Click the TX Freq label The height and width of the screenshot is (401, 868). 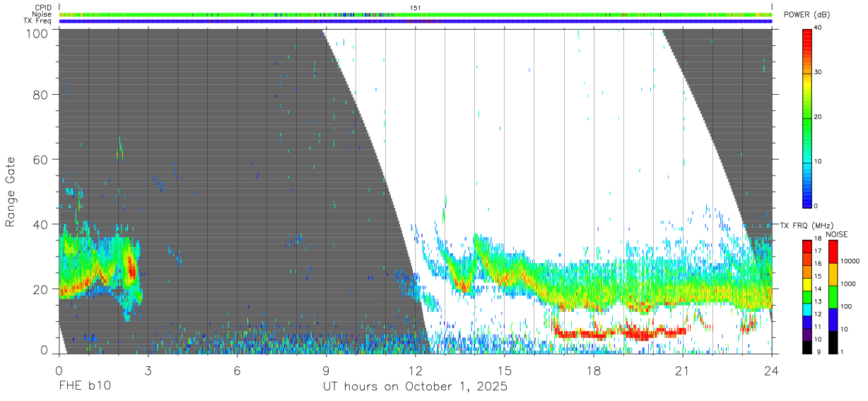pos(37,21)
